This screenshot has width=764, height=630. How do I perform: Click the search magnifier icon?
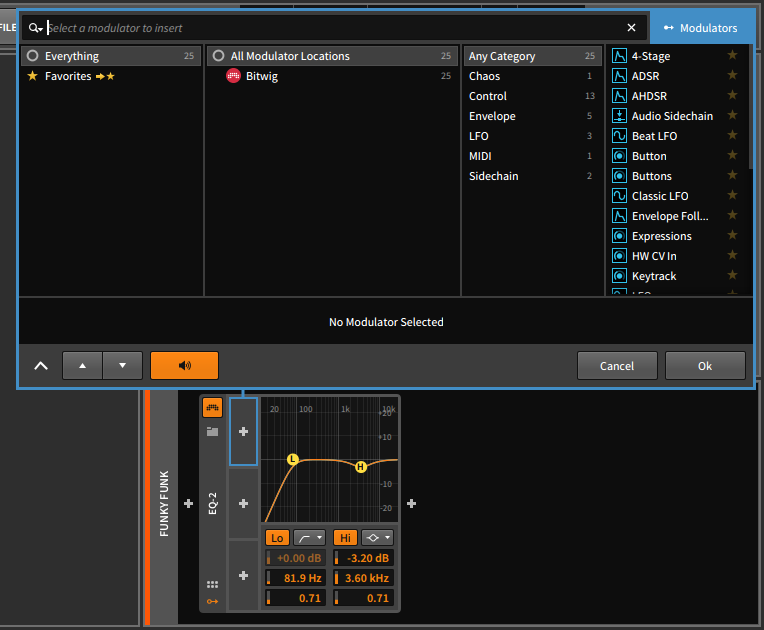[33, 28]
